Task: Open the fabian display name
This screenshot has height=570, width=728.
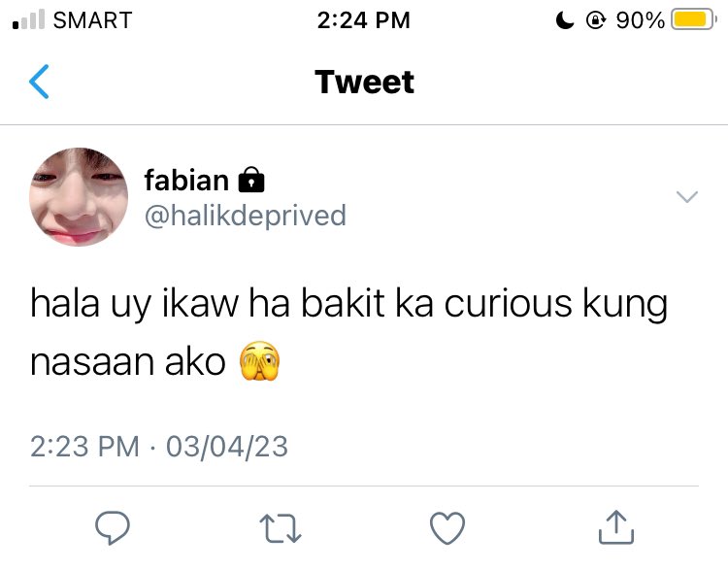Action: (186, 181)
